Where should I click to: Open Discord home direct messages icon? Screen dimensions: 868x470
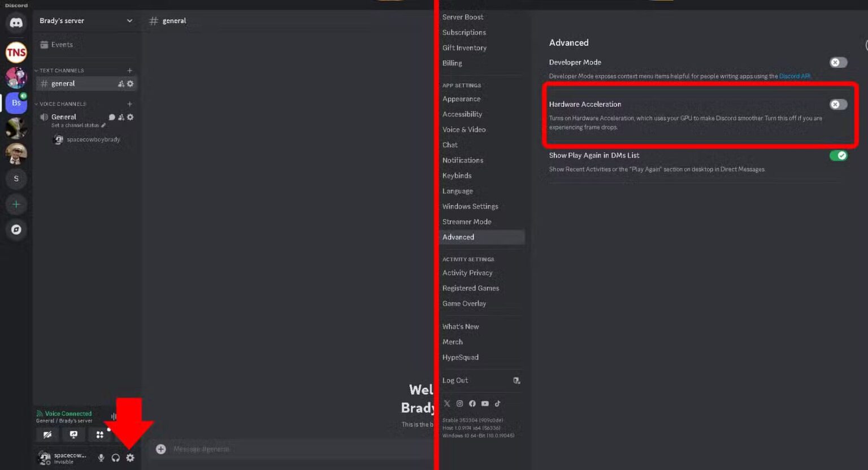click(x=16, y=23)
